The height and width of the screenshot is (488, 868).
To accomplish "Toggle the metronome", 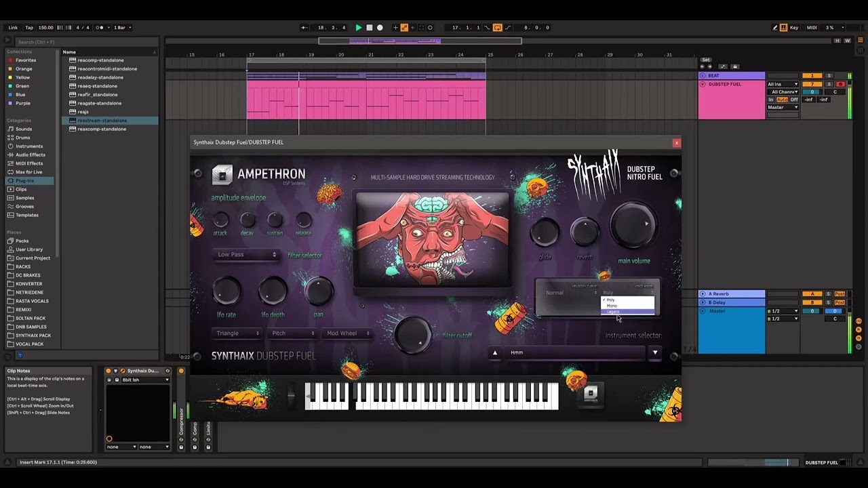I will [100, 28].
